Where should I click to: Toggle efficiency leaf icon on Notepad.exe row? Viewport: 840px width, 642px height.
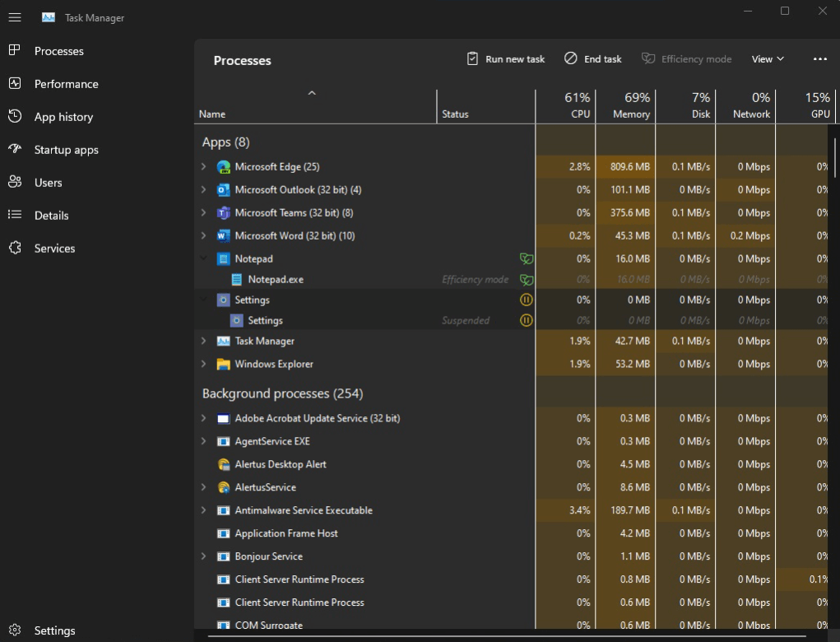pos(526,279)
